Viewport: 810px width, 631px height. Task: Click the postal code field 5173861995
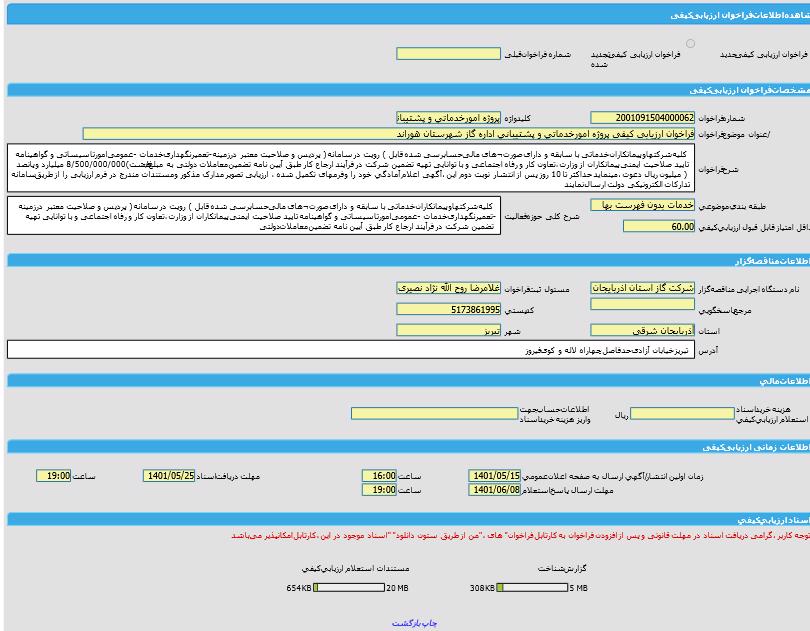pos(448,310)
